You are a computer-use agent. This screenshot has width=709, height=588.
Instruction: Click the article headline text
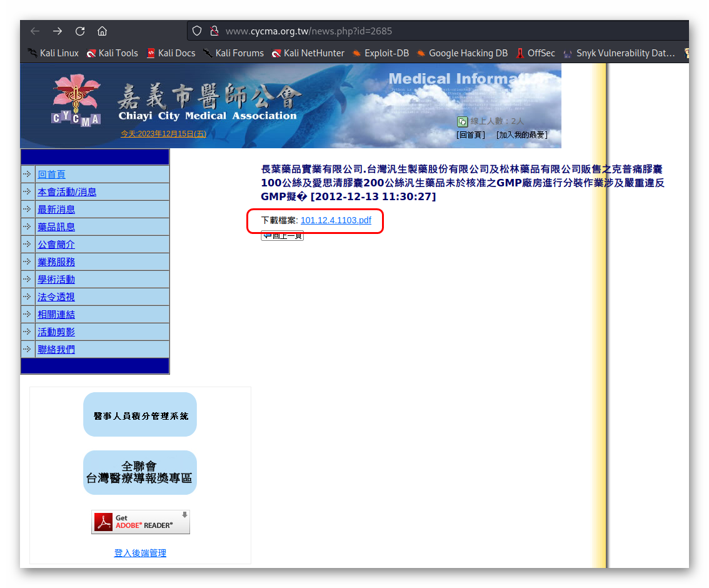pos(463,183)
